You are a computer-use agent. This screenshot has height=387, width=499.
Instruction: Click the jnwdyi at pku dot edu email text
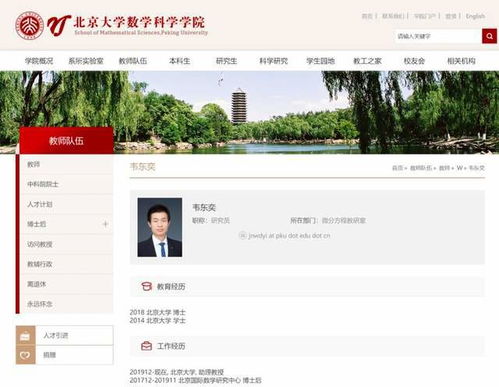coord(289,236)
